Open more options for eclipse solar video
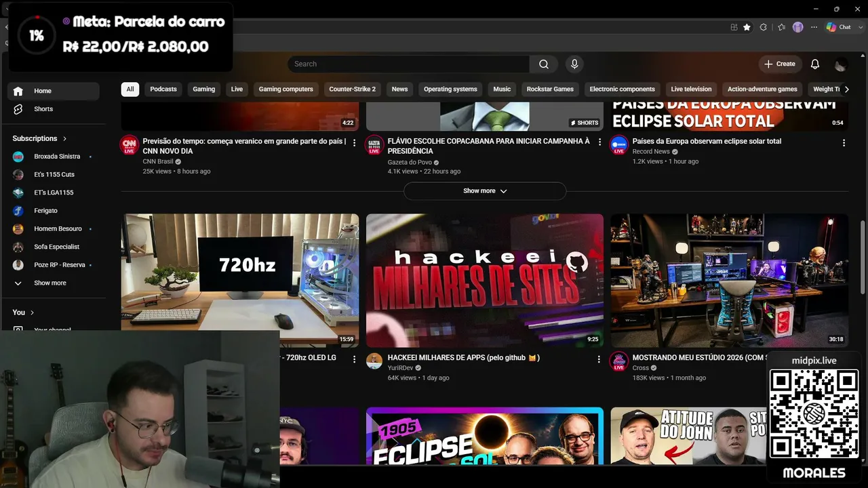The width and height of the screenshot is (868, 488). coord(844,143)
